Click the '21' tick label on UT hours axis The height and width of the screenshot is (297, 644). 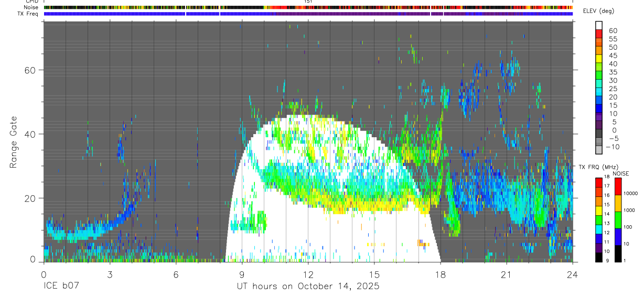click(x=507, y=274)
